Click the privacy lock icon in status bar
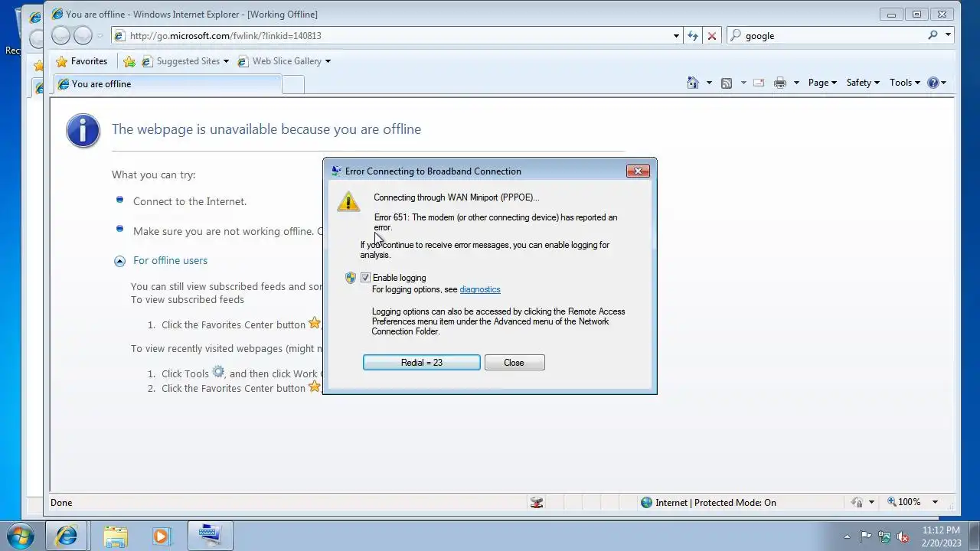This screenshot has width=980, height=551. tap(857, 503)
